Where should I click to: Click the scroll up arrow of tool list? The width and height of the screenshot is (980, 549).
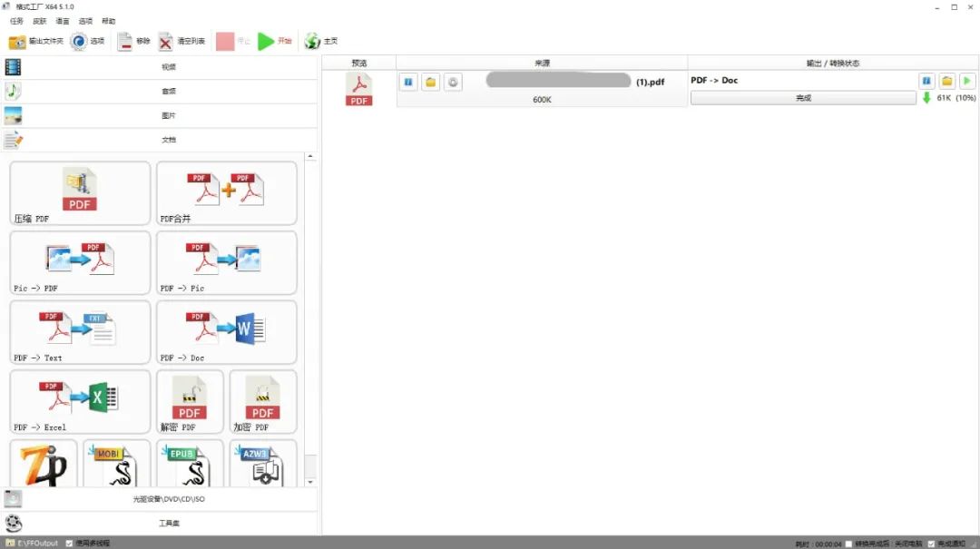(310, 156)
